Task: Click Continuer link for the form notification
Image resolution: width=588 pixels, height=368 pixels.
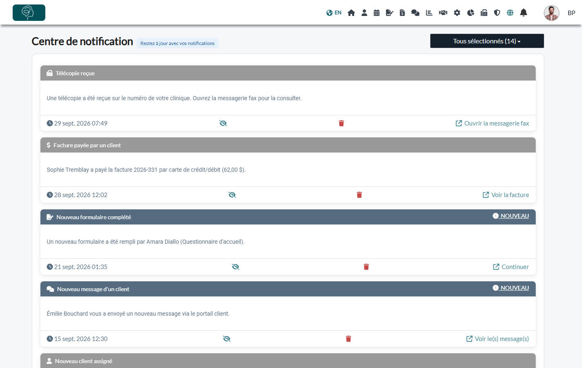Action: [x=511, y=267]
